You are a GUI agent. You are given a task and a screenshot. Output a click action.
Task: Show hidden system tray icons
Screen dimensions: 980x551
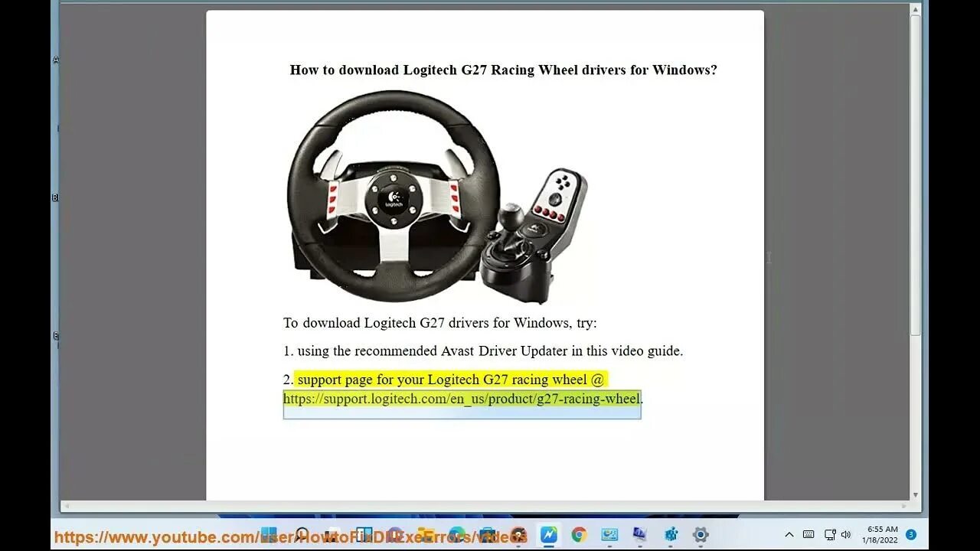click(789, 535)
